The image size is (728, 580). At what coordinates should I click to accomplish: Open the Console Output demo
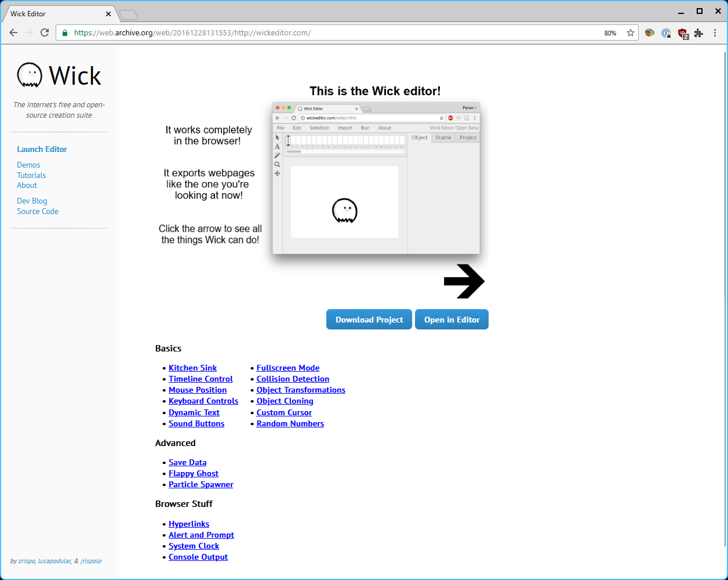pos(198,557)
